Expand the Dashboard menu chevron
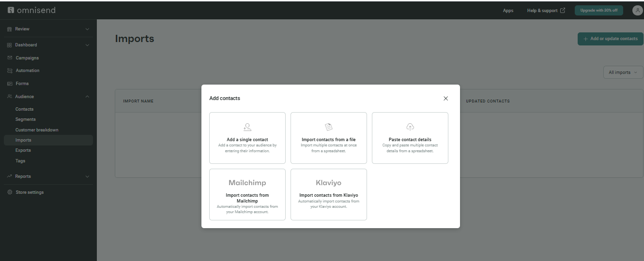Image resolution: width=644 pixels, height=261 pixels. tap(87, 45)
